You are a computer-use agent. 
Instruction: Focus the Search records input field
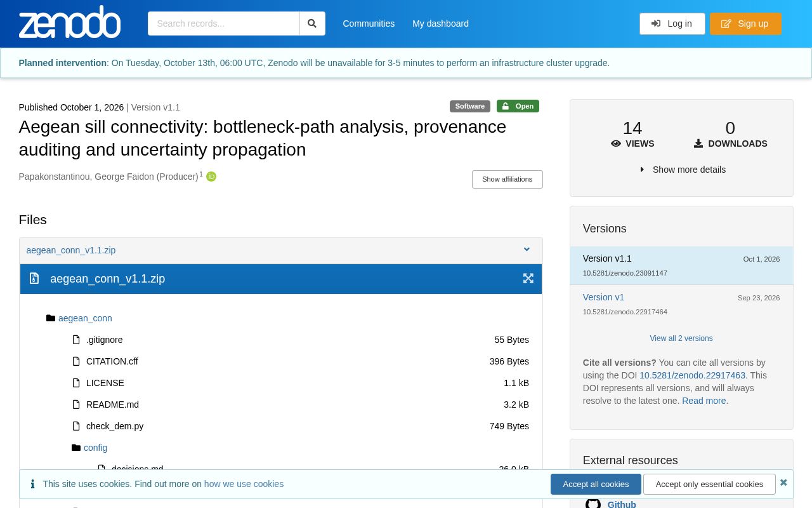point(223,23)
